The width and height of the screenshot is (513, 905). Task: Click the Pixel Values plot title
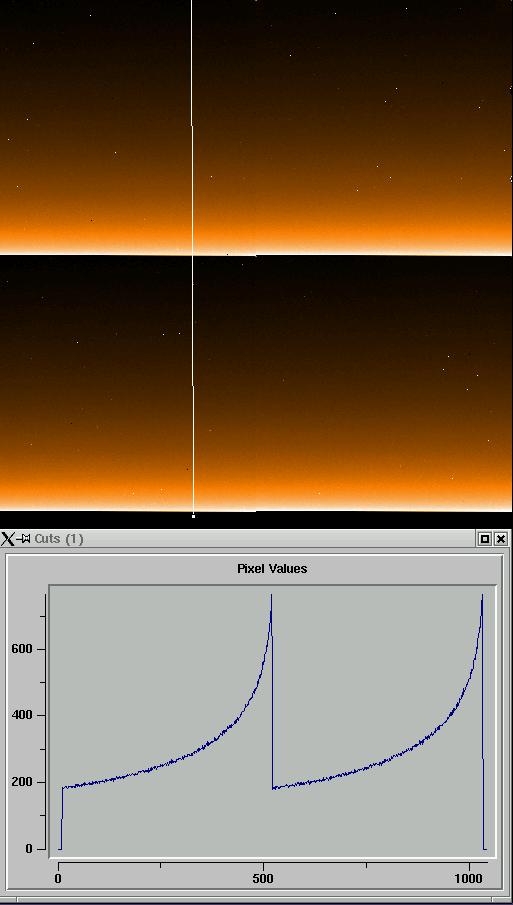pos(272,569)
